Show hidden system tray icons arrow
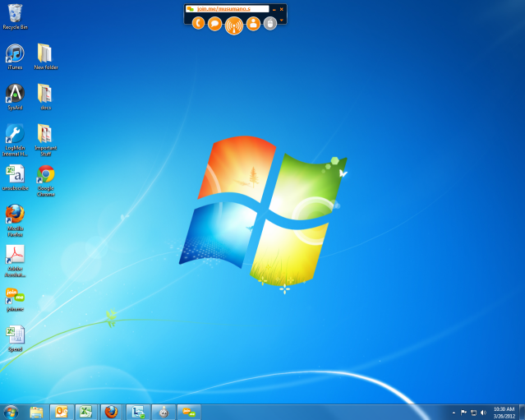 tap(454, 413)
